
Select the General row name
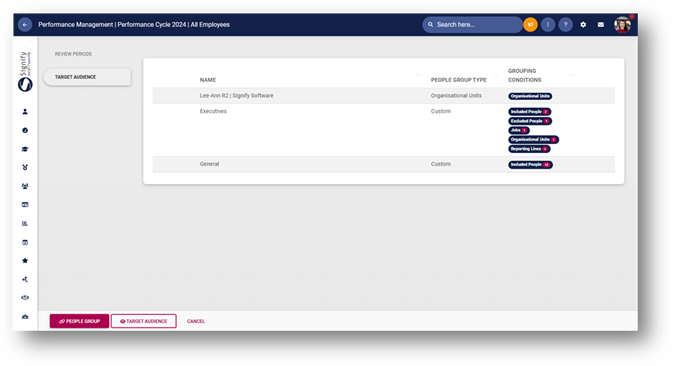click(x=209, y=164)
